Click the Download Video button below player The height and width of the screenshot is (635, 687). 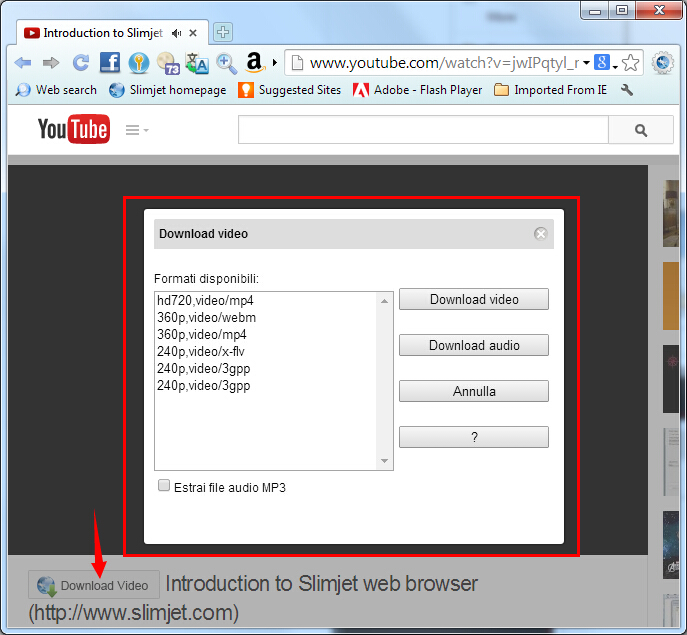click(x=94, y=585)
